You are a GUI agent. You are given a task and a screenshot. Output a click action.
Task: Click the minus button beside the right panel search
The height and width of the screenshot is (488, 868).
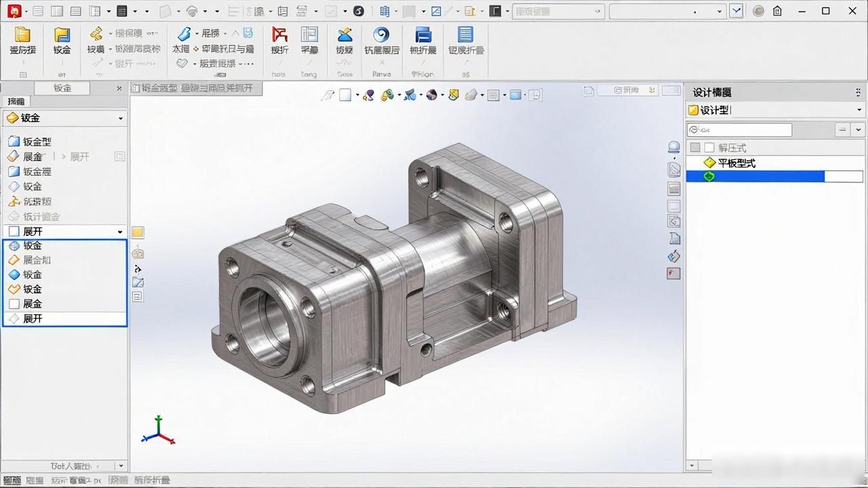click(x=842, y=129)
